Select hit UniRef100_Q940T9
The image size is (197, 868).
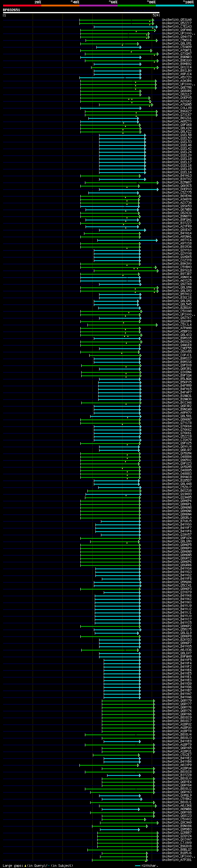pyautogui.click(x=177, y=37)
